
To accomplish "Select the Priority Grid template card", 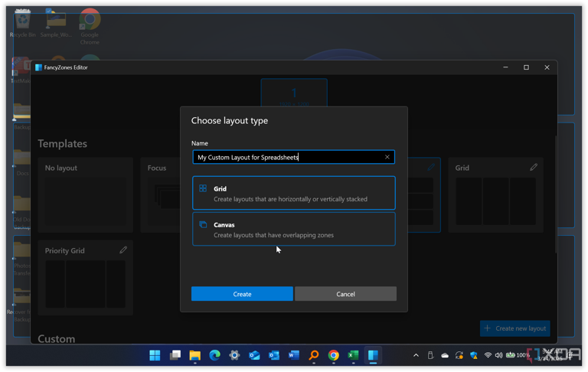I will point(86,278).
